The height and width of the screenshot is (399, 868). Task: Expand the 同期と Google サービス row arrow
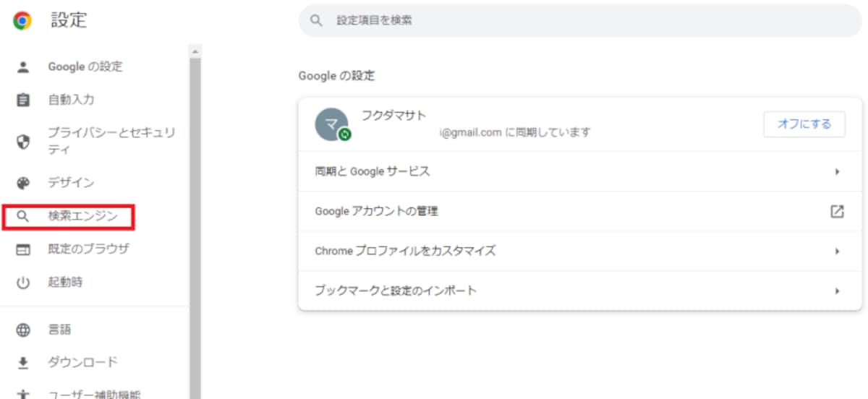coord(837,171)
